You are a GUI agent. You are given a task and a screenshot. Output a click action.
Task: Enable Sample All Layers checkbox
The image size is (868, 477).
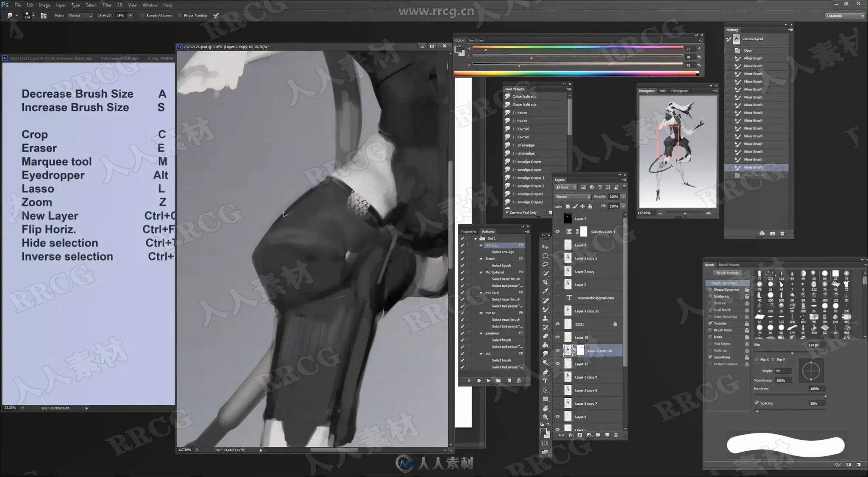tap(143, 16)
